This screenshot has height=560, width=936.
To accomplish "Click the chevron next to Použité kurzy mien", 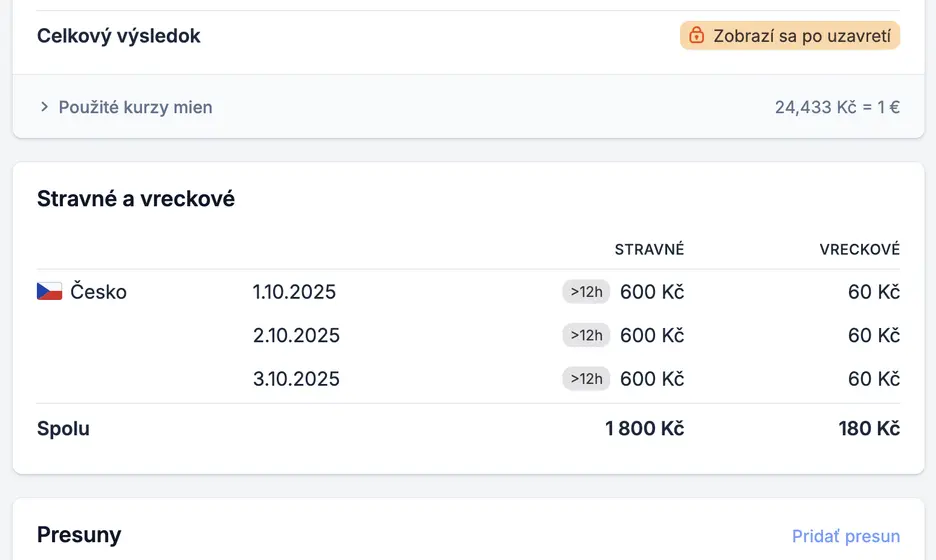I will coord(44,107).
